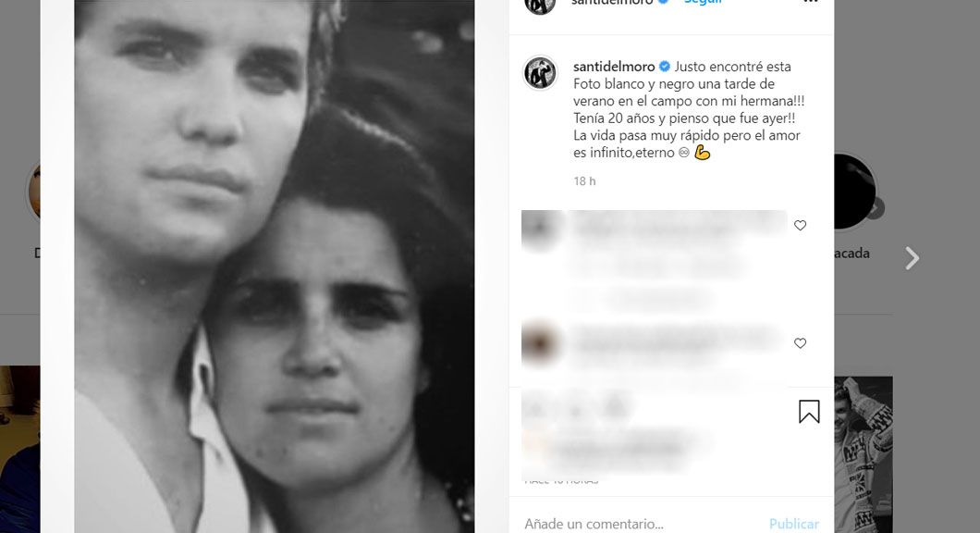Open the black story highlight circle
The image size is (980, 533).
(855, 192)
